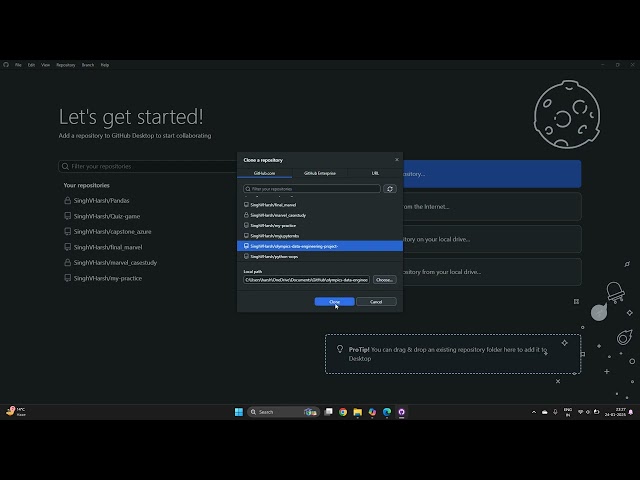Viewport: 640px width, 480px height.
Task: Click the Choose... button for local path
Action: (x=384, y=280)
